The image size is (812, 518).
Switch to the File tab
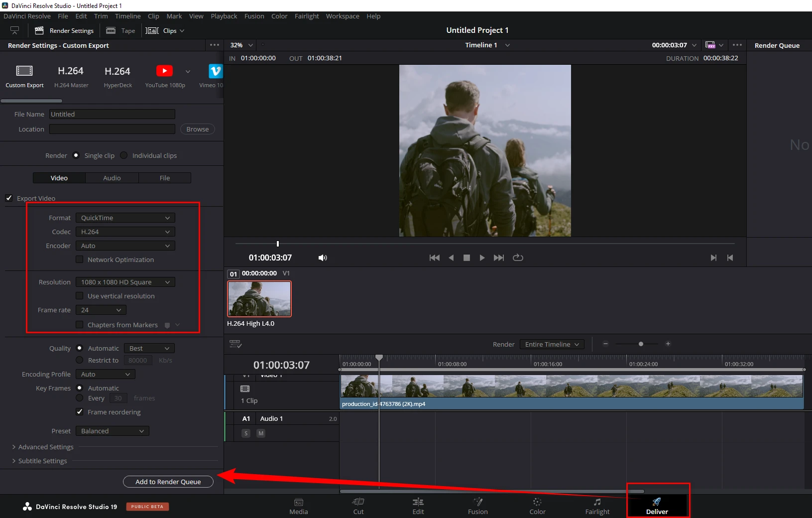click(165, 178)
